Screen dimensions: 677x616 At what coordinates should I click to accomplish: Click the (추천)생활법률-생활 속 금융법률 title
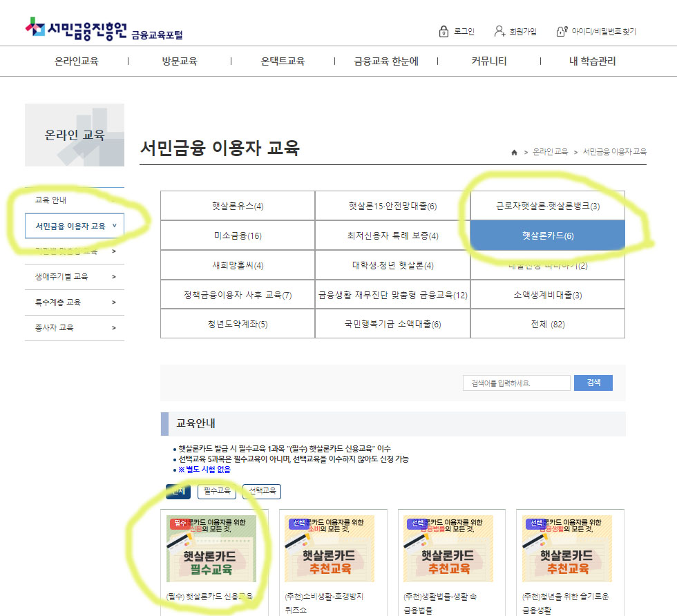[x=440, y=603]
